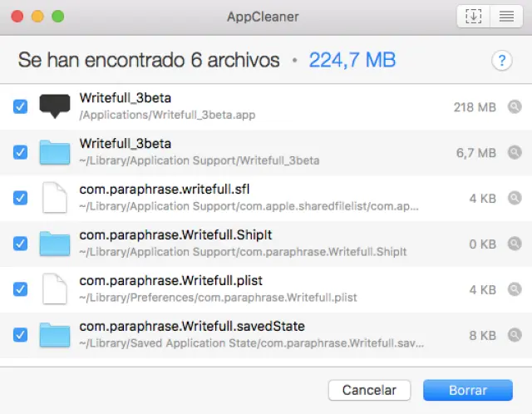Reveal Writefull.plist using magnifier icon

[x=515, y=289]
